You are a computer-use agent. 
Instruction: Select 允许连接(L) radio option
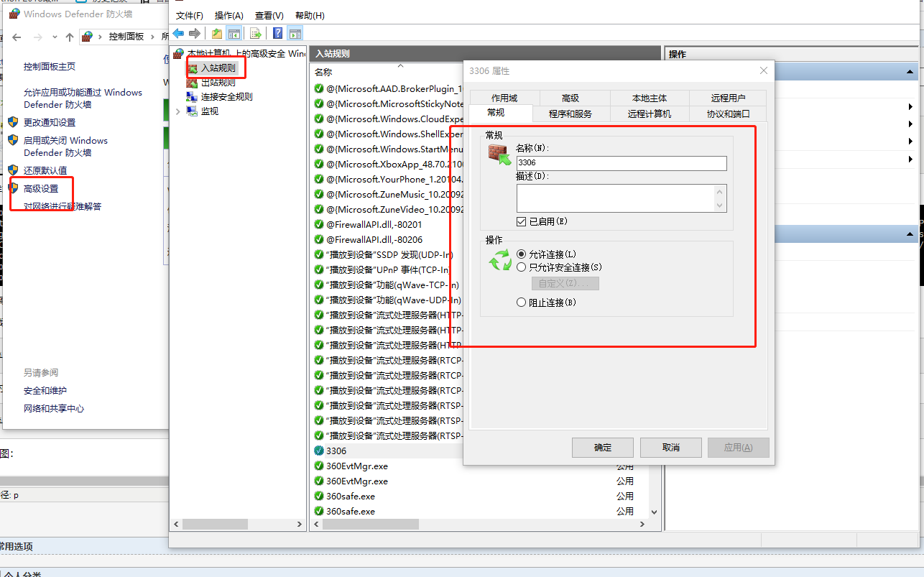click(x=522, y=254)
